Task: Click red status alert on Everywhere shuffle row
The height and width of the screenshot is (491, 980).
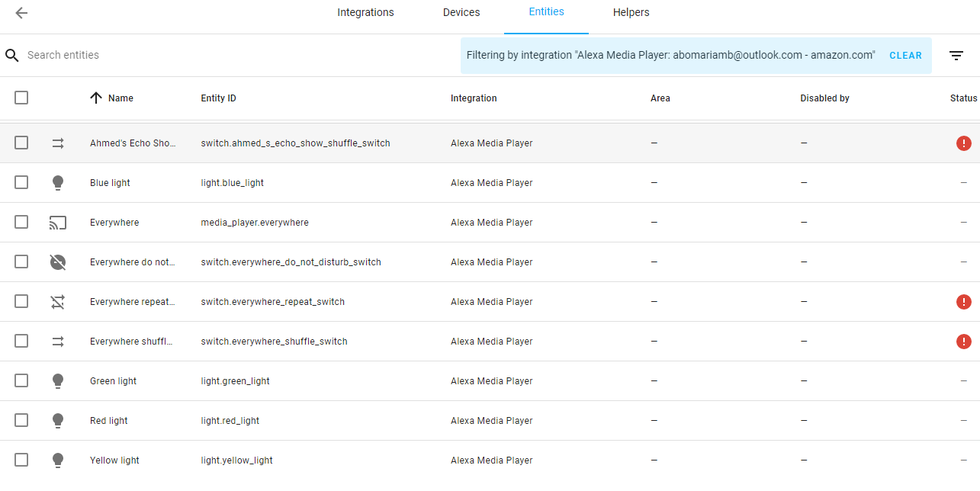Action: tap(963, 342)
